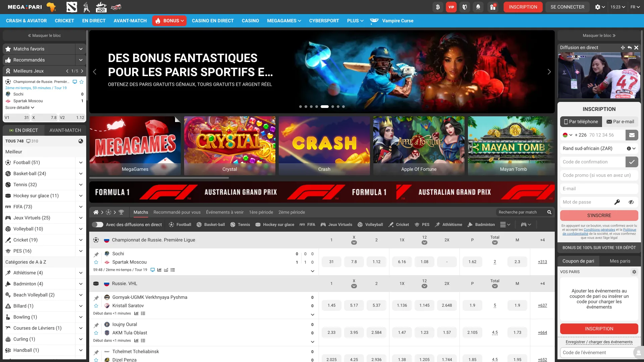Open statistics icon under the Sochi match
Image resolution: width=644 pixels, height=362 pixels.
click(x=159, y=270)
